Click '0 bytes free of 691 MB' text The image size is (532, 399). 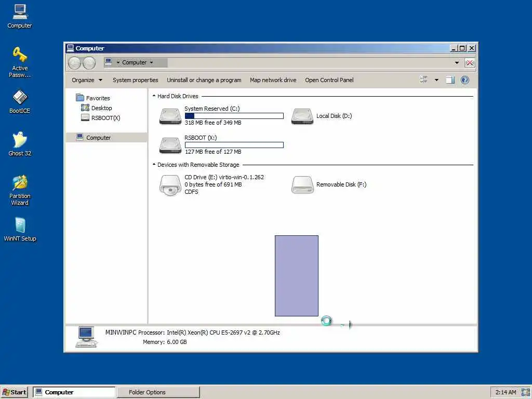coord(213,184)
